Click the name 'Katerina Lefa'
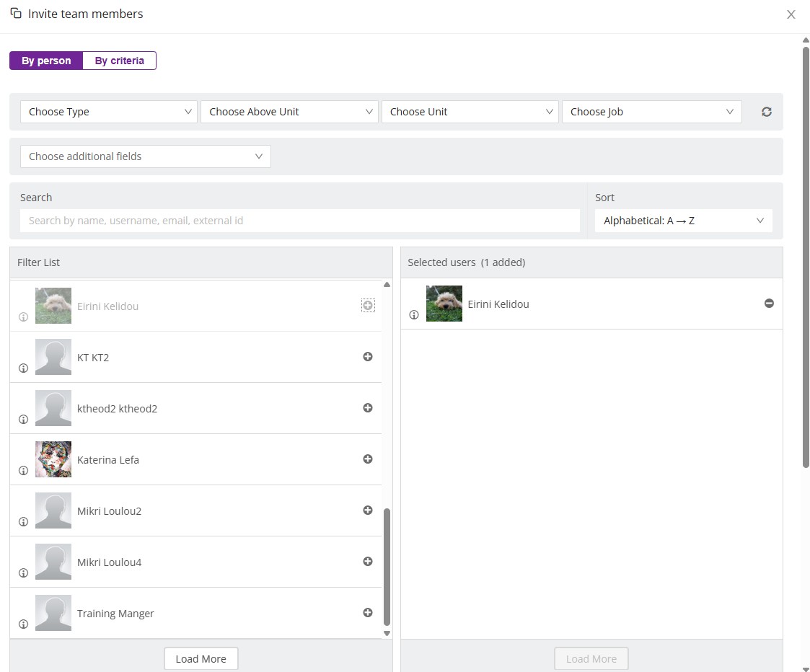The height and width of the screenshot is (672, 810). 108,460
